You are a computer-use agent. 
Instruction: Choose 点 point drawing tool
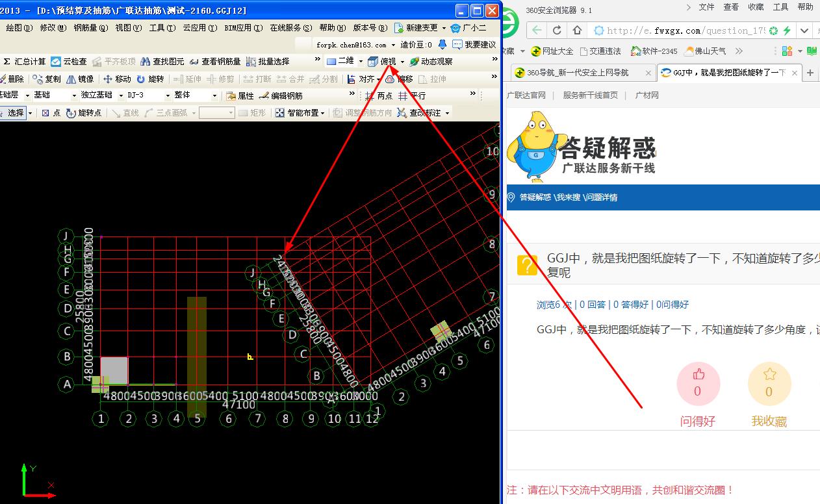pos(51,112)
